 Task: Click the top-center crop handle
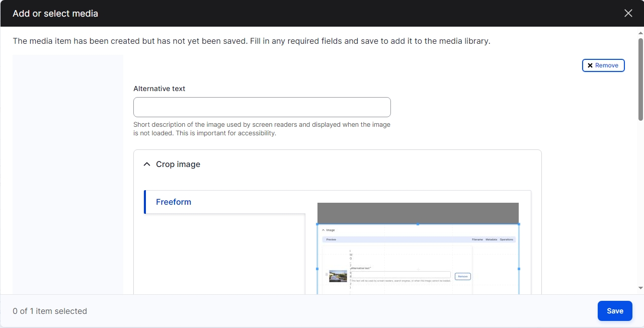point(418,224)
